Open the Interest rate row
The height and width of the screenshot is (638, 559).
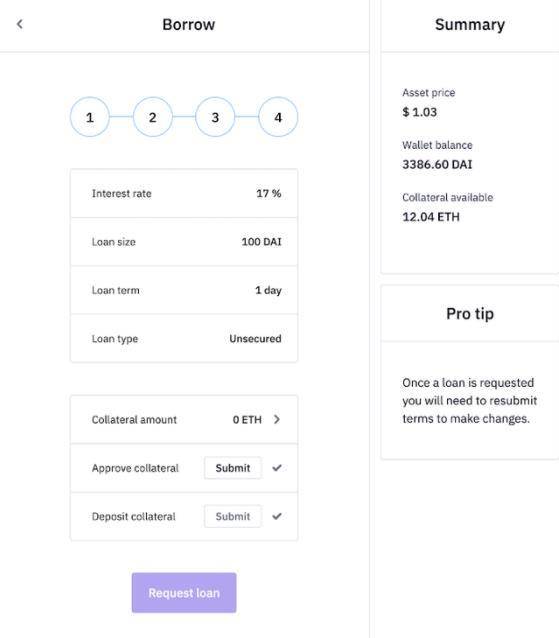click(x=184, y=194)
